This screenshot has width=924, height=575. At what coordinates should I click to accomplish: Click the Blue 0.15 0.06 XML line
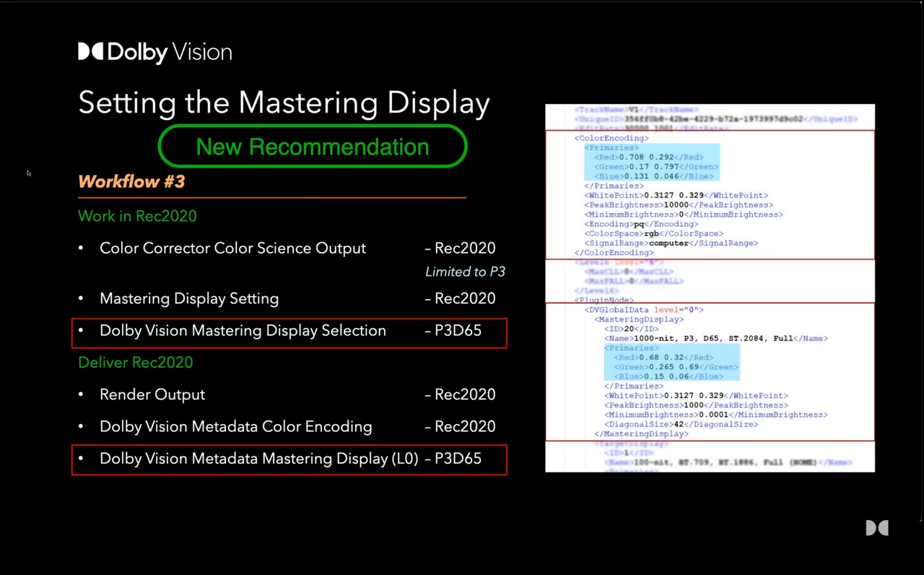pos(668,376)
